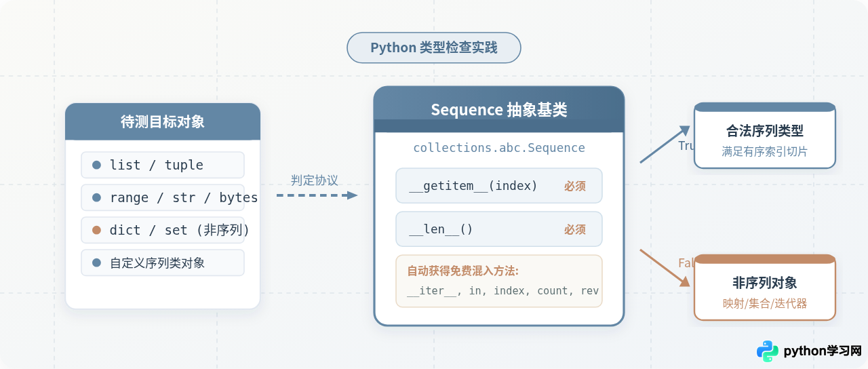
Task: Click the 映射/集合/迭代器 subtitle
Action: 765,303
